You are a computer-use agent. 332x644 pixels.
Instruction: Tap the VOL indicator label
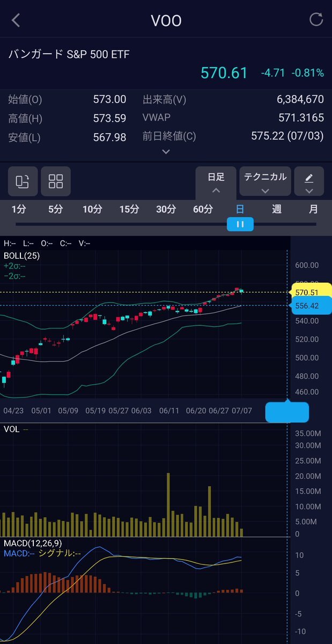pos(12,429)
